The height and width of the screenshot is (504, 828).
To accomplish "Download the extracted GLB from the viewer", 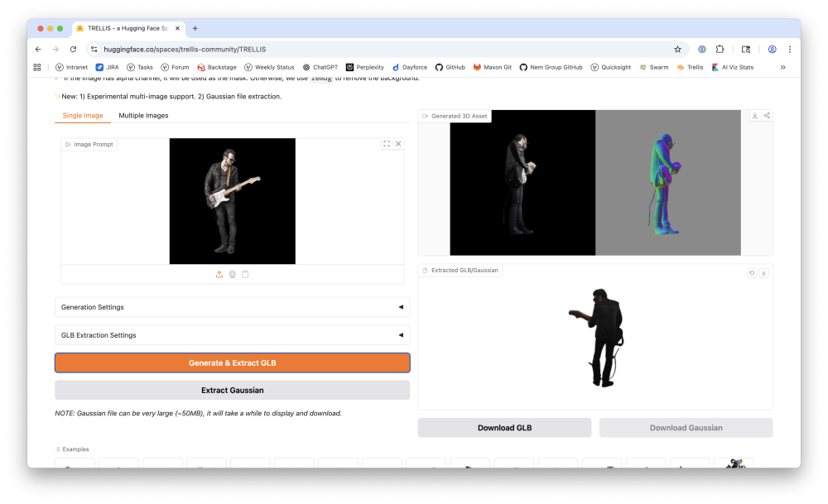I will click(763, 273).
